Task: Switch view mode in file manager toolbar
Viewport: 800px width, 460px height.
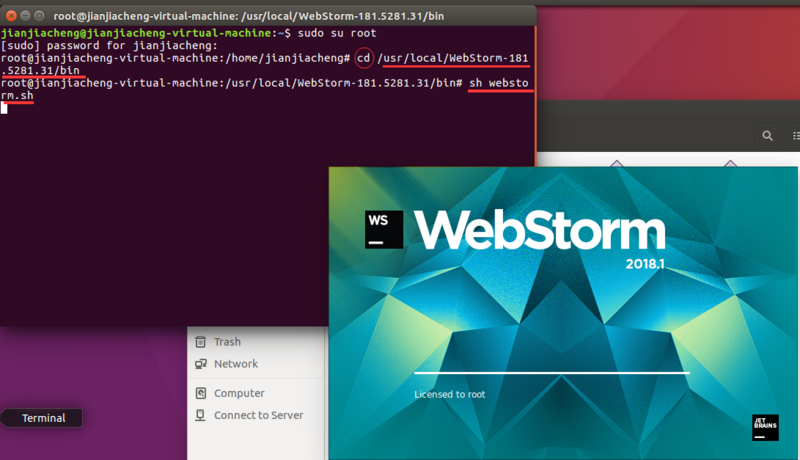Action: click(794, 136)
